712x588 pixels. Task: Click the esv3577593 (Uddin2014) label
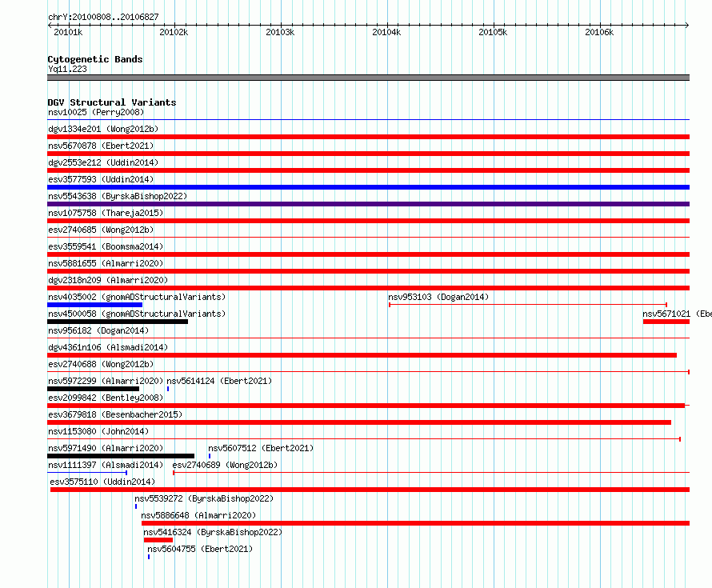[x=101, y=179]
